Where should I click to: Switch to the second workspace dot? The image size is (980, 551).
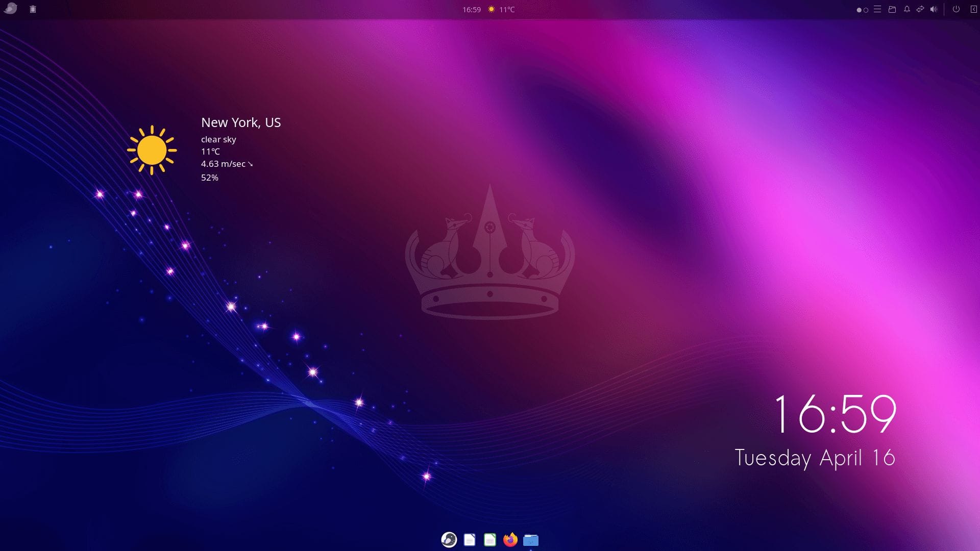tap(866, 9)
